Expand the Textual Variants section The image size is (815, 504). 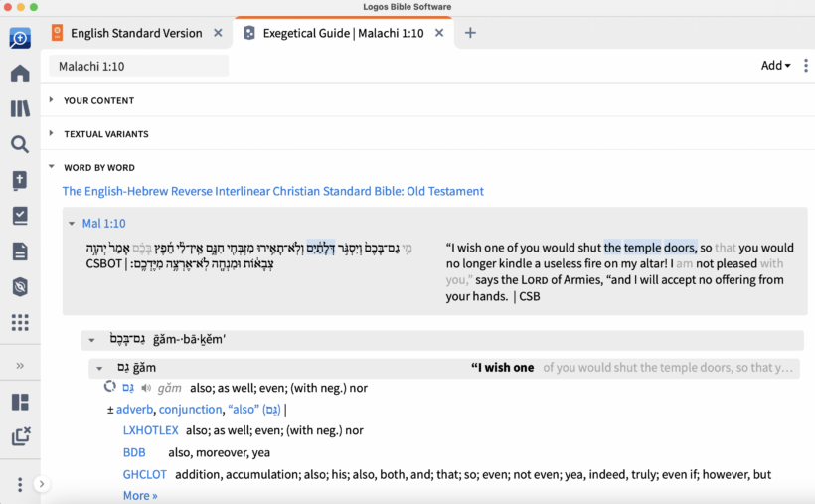(51, 133)
